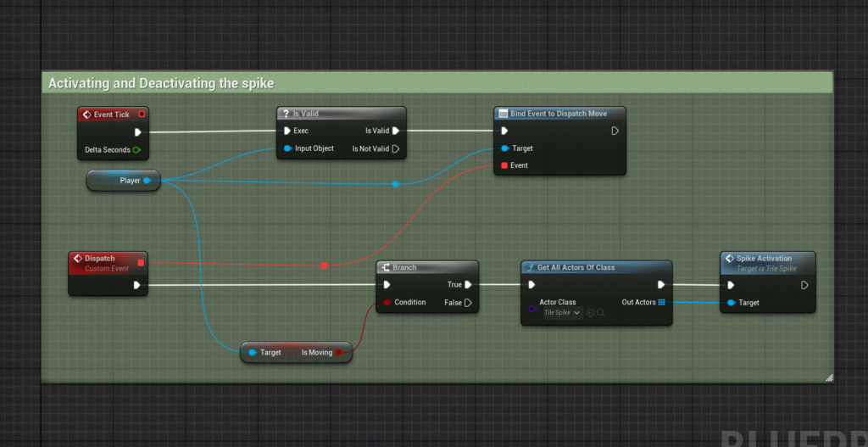Click Target pin on Bind Event node
The width and height of the screenshot is (868, 447).
tap(504, 148)
